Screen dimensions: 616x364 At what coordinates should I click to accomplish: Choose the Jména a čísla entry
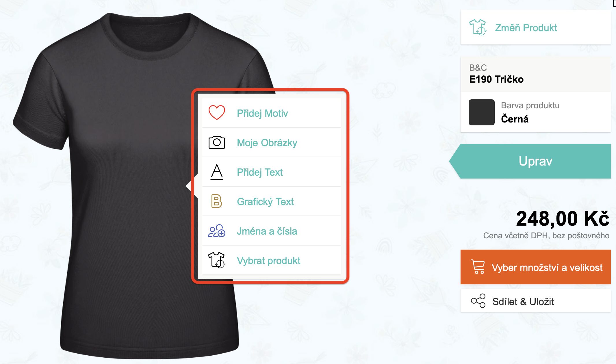[x=272, y=231]
